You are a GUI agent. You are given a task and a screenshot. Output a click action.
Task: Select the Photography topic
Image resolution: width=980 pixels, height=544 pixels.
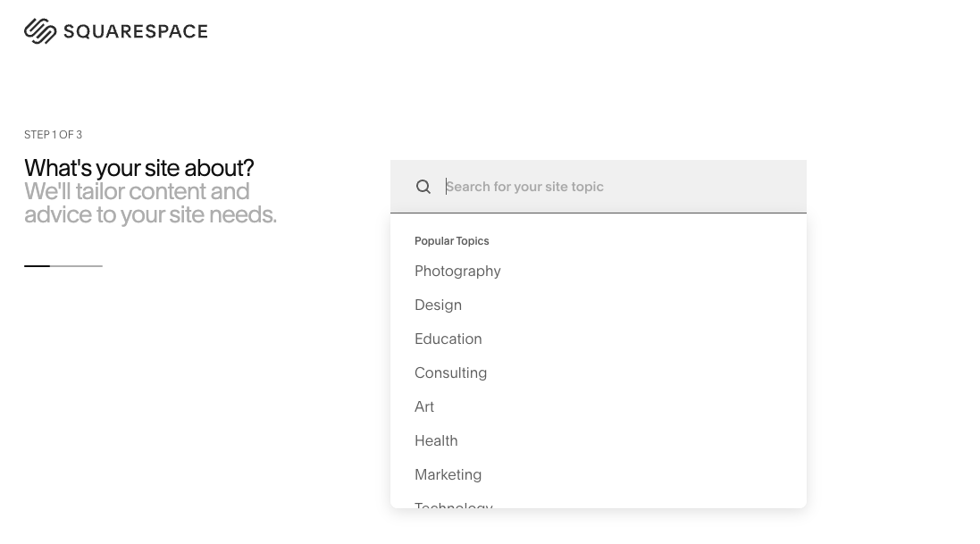[457, 272]
